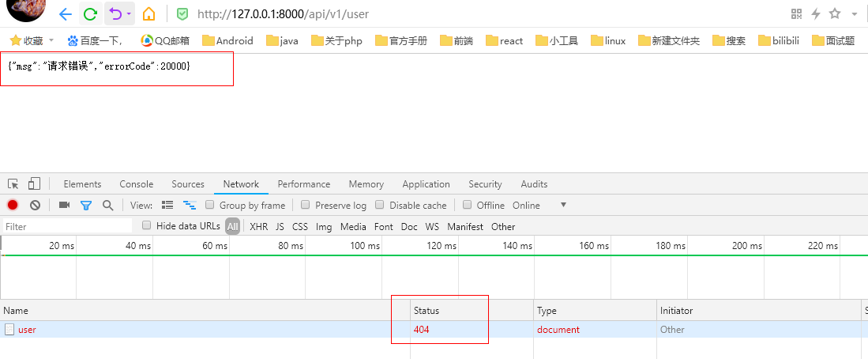Toggle device toolbar icon

(x=34, y=183)
